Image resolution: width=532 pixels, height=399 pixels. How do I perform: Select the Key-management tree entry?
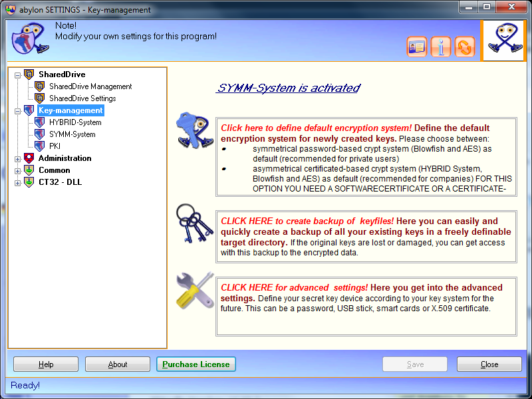pos(70,110)
